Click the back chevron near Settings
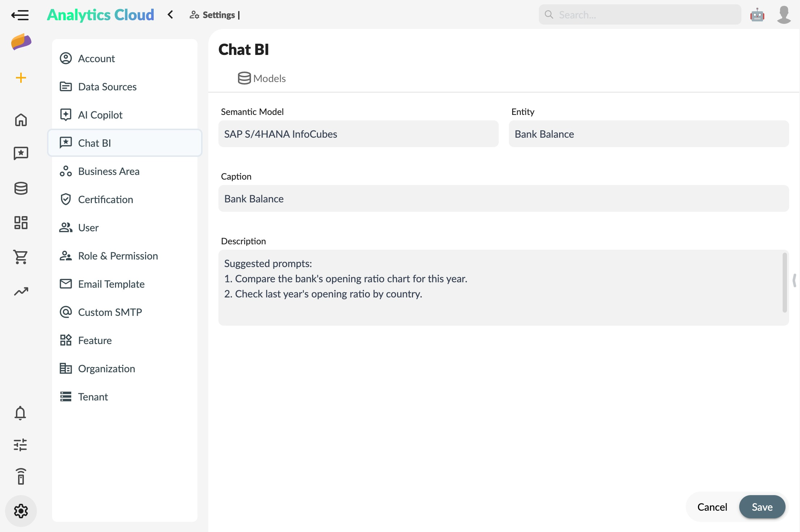800x532 pixels. tap(170, 15)
